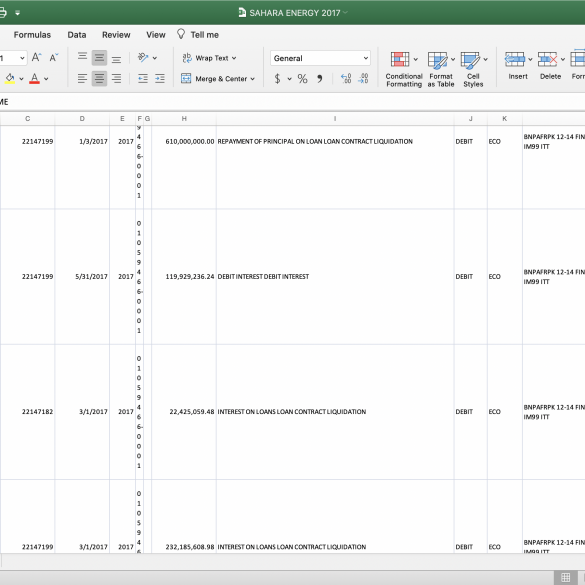The width and height of the screenshot is (585, 585).
Task: Open the Insert dropdown arrow
Action: pos(530,59)
